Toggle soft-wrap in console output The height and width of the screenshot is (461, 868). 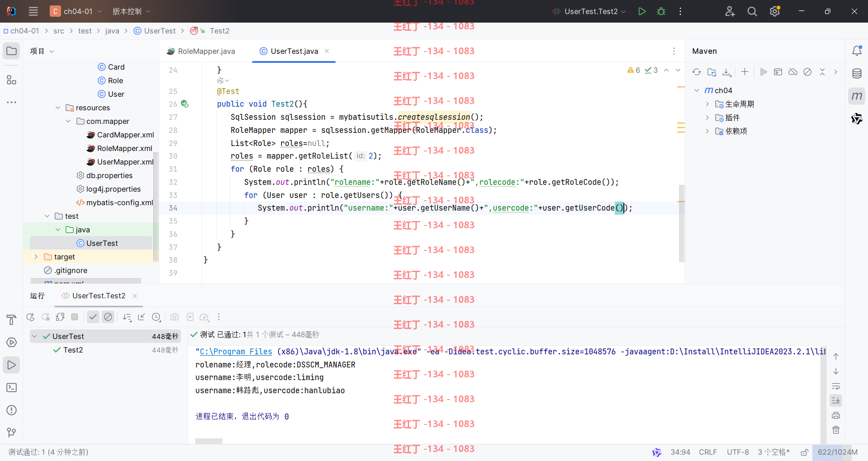pos(836,386)
